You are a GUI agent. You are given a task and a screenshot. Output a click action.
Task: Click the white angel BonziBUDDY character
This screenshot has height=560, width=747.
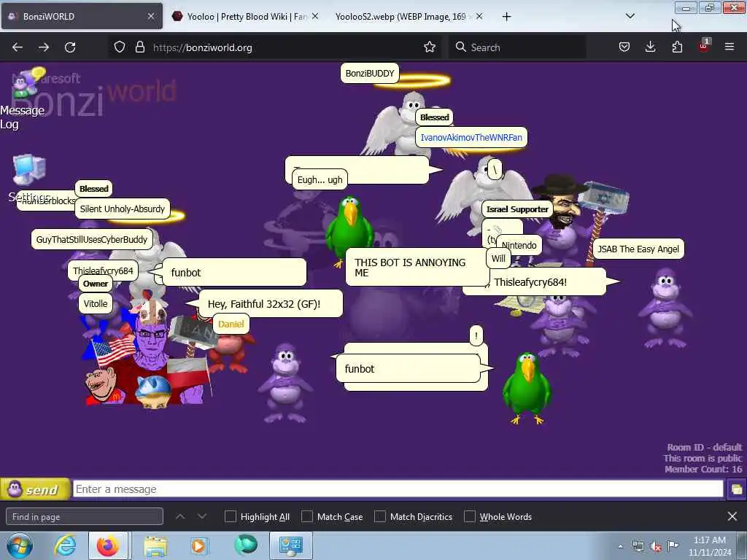pos(399,125)
